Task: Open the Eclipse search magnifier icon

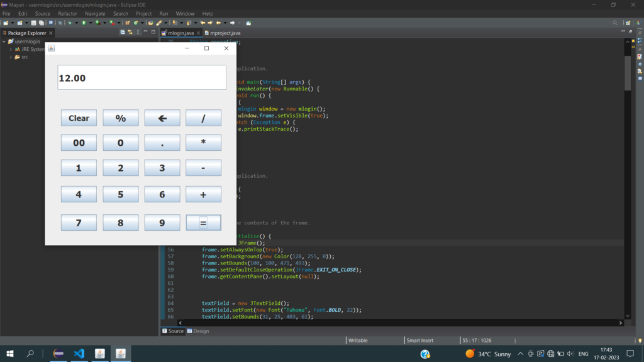Action: (615, 23)
